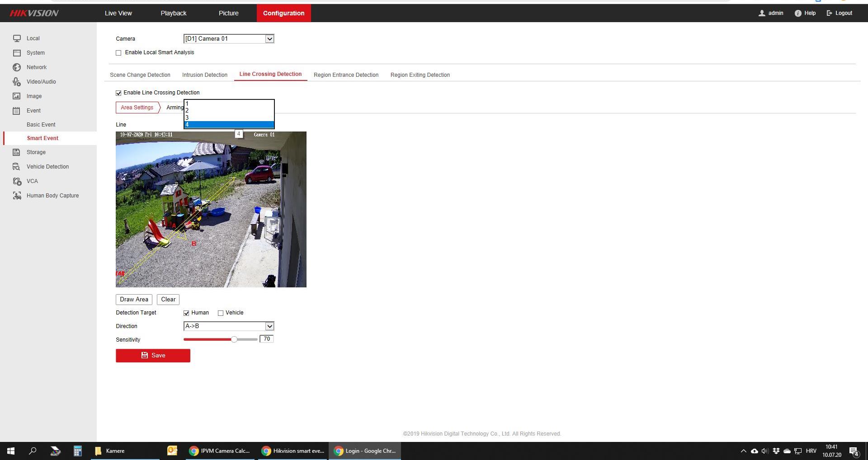Click the Sensitivity slider handle
The width and height of the screenshot is (868, 460).
click(234, 339)
